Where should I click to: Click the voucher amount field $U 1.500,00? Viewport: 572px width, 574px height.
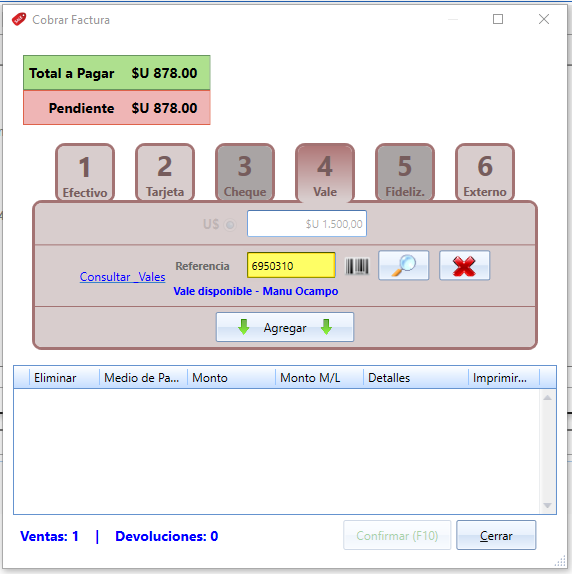pos(307,224)
